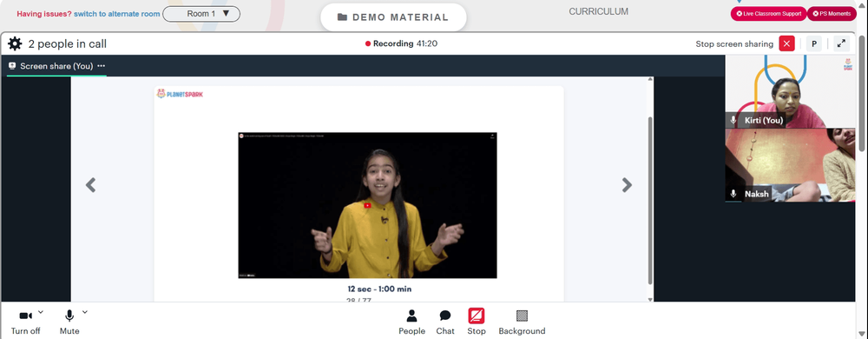Switch to the Curriculum tab

598,11
